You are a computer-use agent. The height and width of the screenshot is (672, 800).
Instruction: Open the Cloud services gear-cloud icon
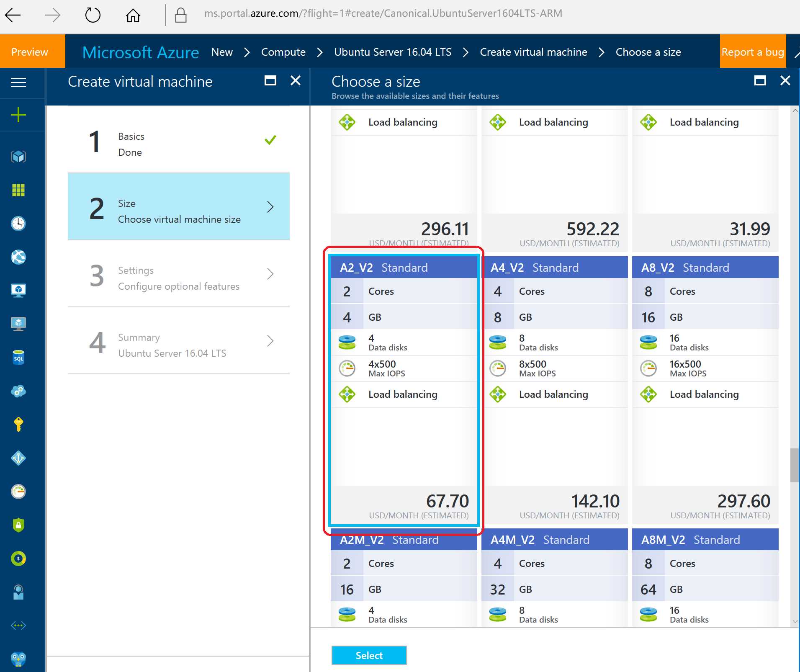pyautogui.click(x=18, y=391)
